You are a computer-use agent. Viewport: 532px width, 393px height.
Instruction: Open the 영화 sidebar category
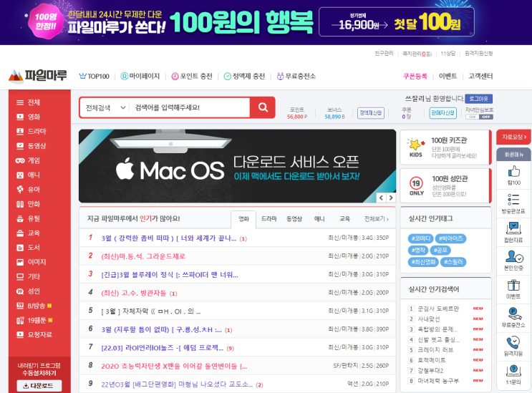coord(28,117)
